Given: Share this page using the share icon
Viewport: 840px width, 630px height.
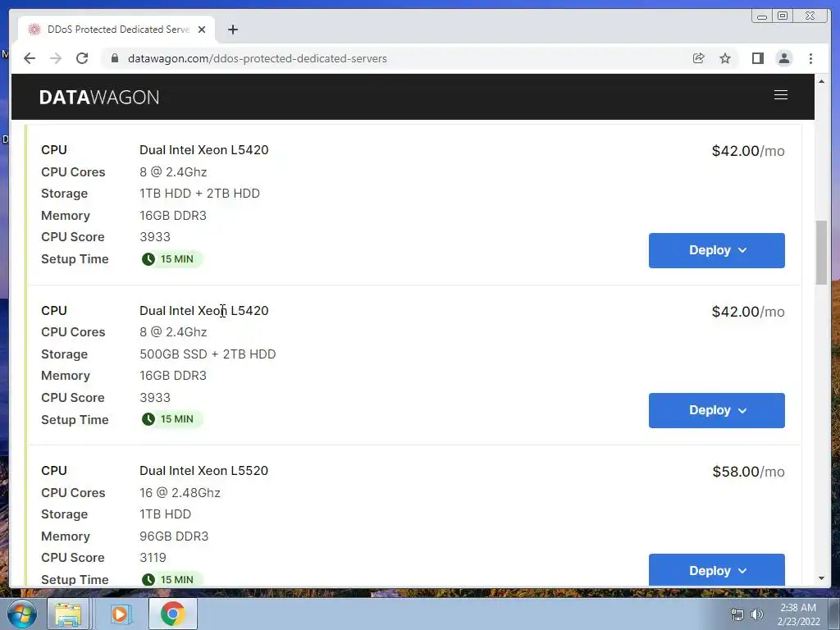Looking at the screenshot, I should click(x=698, y=58).
